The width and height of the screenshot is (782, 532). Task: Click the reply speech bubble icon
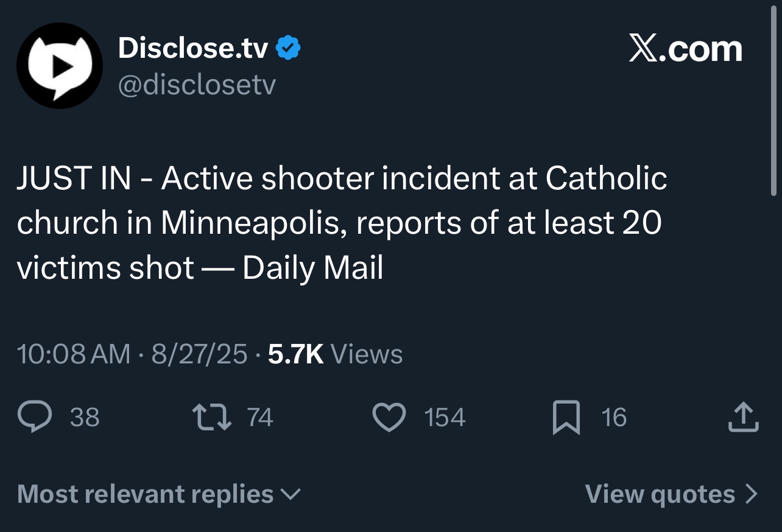point(37,418)
